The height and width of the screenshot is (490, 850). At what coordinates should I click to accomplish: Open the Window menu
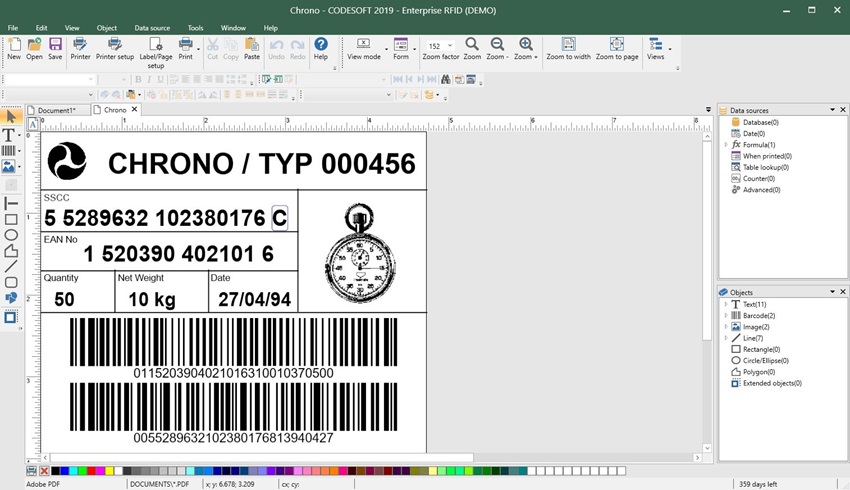point(233,28)
